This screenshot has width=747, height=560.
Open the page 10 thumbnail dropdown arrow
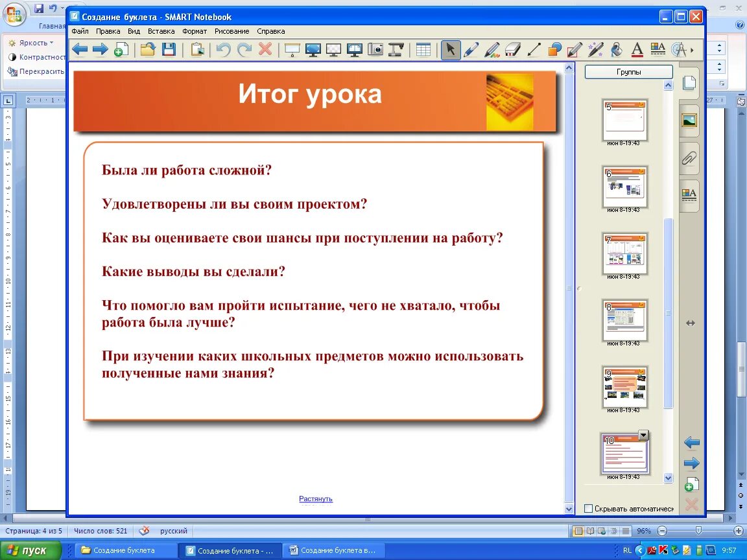click(x=643, y=435)
